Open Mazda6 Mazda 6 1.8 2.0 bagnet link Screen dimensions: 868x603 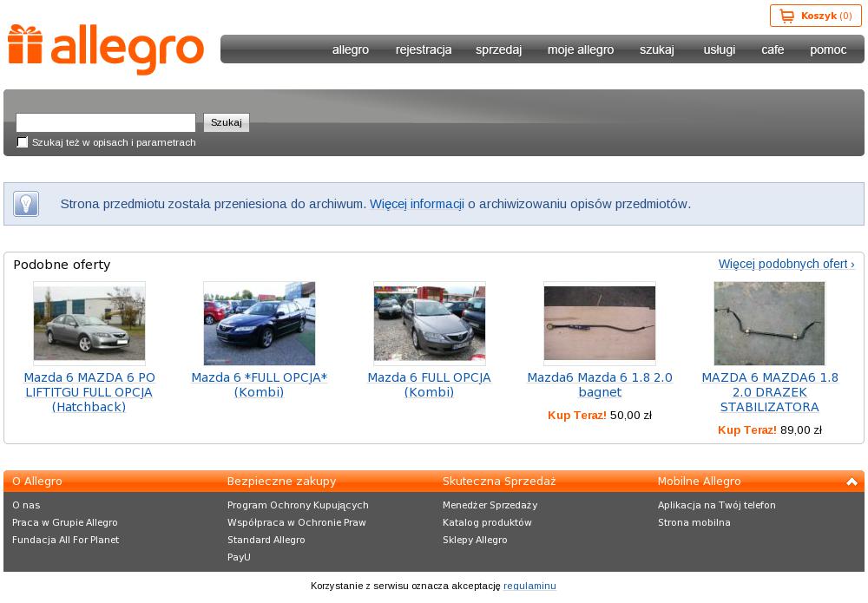coord(600,385)
